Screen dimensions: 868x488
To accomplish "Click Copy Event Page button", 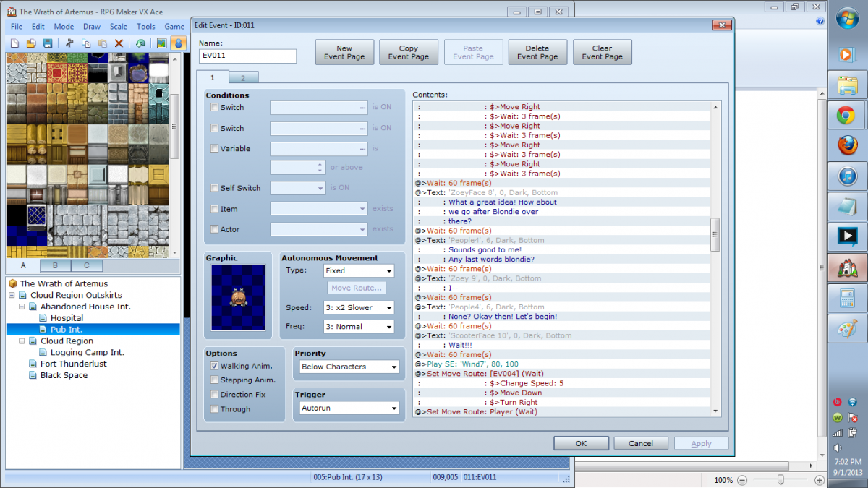I will point(409,53).
